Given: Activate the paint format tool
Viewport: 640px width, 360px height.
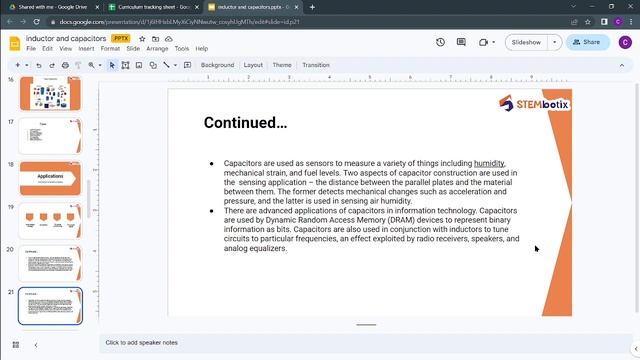Looking at the screenshot, I should point(78,65).
